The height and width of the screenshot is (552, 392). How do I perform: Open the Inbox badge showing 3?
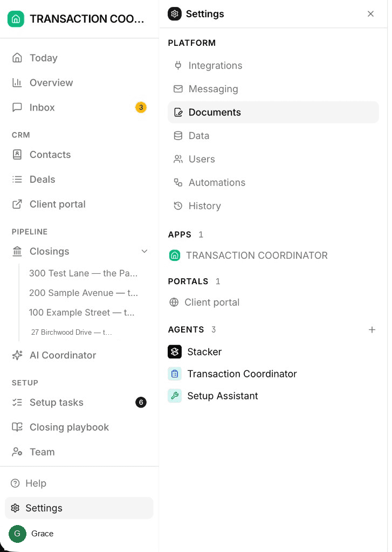pyautogui.click(x=141, y=107)
